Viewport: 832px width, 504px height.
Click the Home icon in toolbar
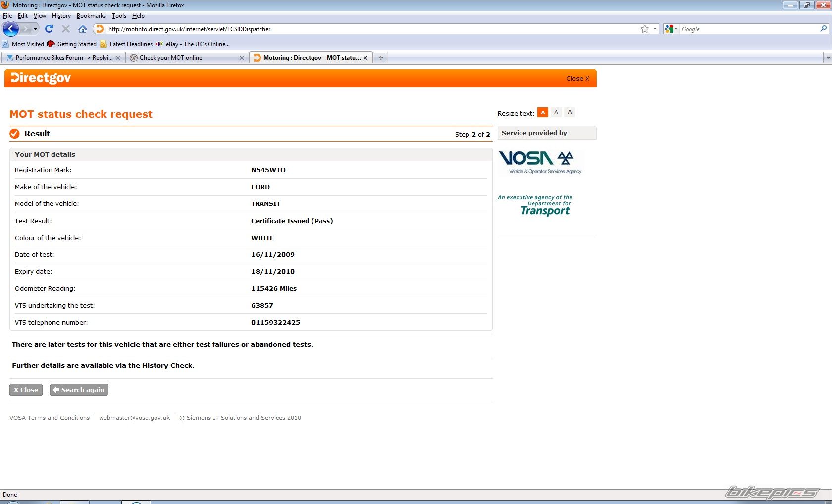[x=83, y=29]
